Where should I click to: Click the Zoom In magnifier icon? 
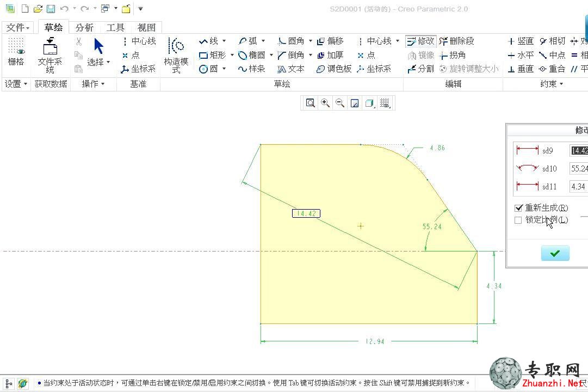click(x=325, y=103)
